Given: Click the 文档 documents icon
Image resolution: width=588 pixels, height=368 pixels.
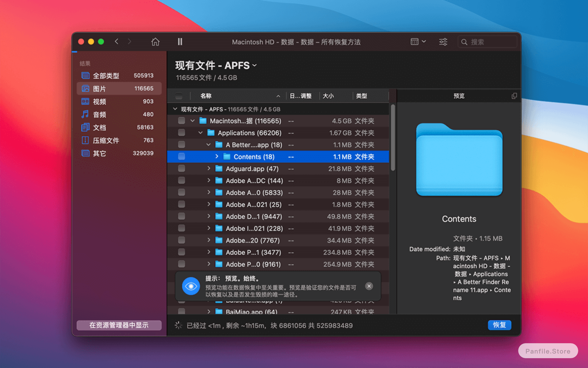Looking at the screenshot, I should click(x=85, y=127).
